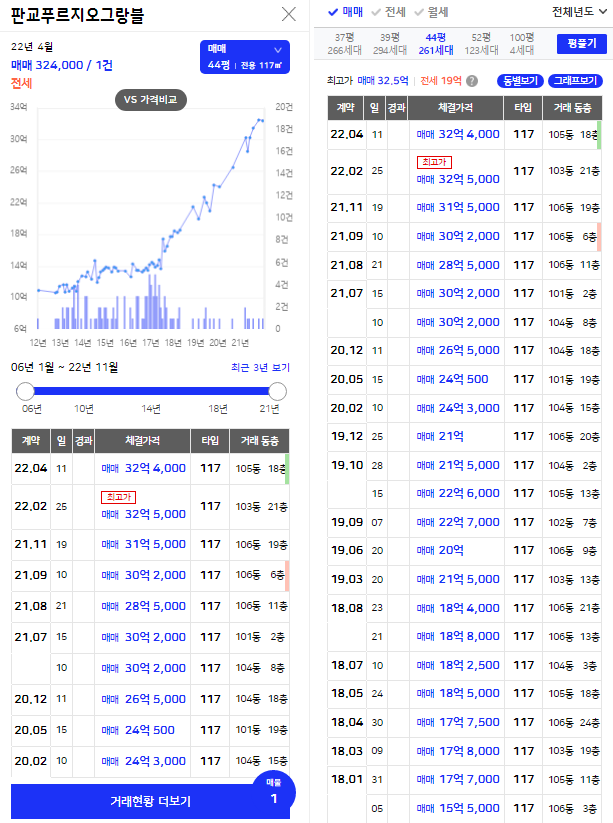Click 매매 18억 2,500 in right table
Viewport: 613px width, 823px height.
pyautogui.click(x=458, y=665)
